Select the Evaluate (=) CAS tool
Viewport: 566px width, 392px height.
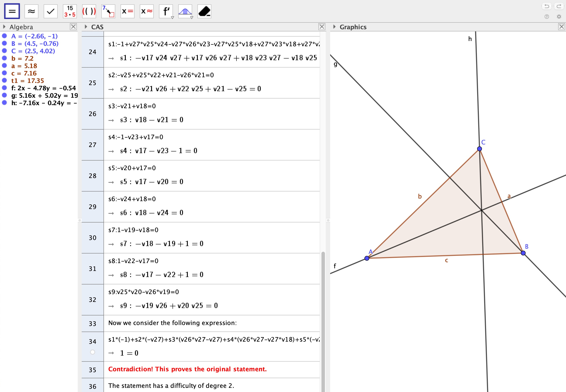coord(12,11)
